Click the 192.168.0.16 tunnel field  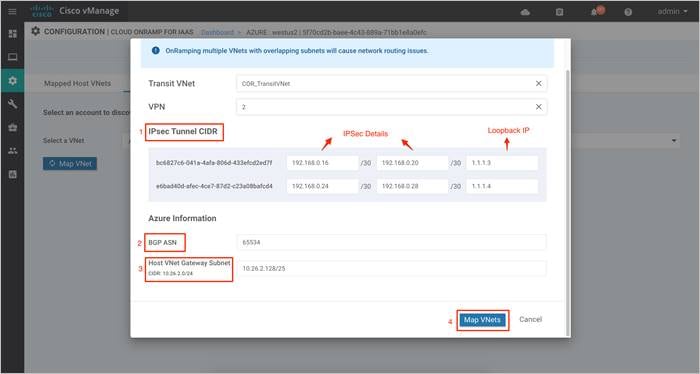pos(322,163)
